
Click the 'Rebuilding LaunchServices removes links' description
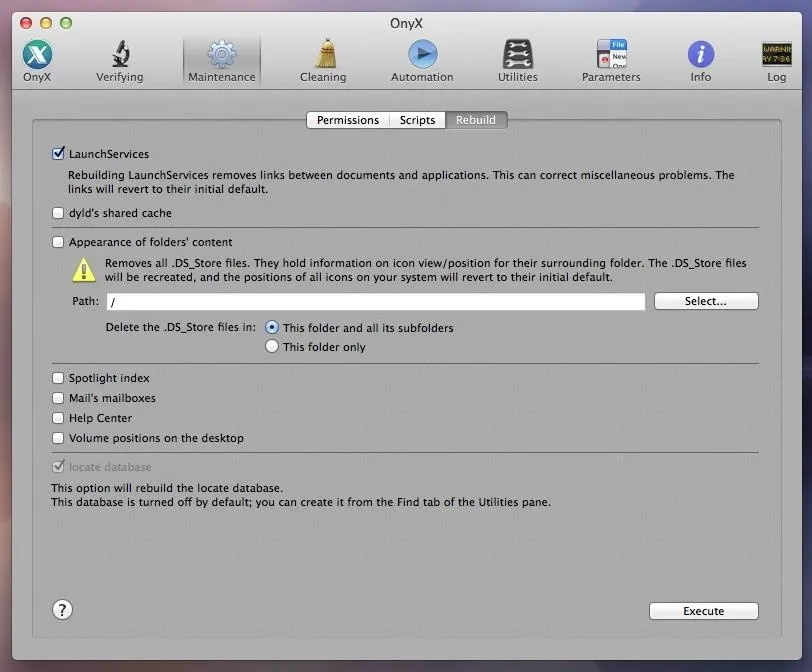(401, 182)
